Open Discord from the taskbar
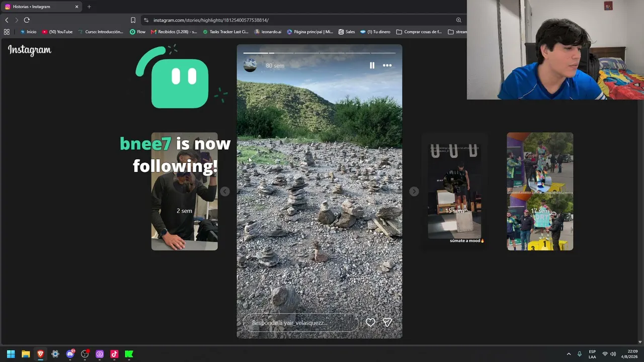Image resolution: width=644 pixels, height=362 pixels. [70, 354]
